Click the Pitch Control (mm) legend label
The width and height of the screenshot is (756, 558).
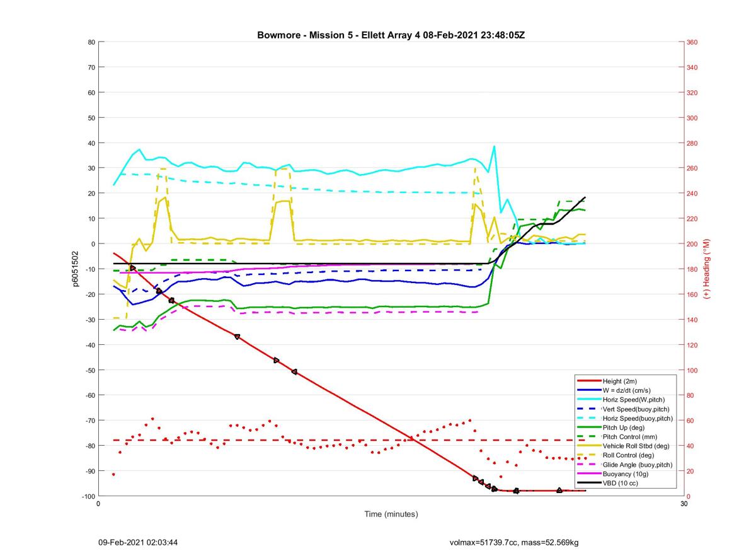click(x=629, y=436)
